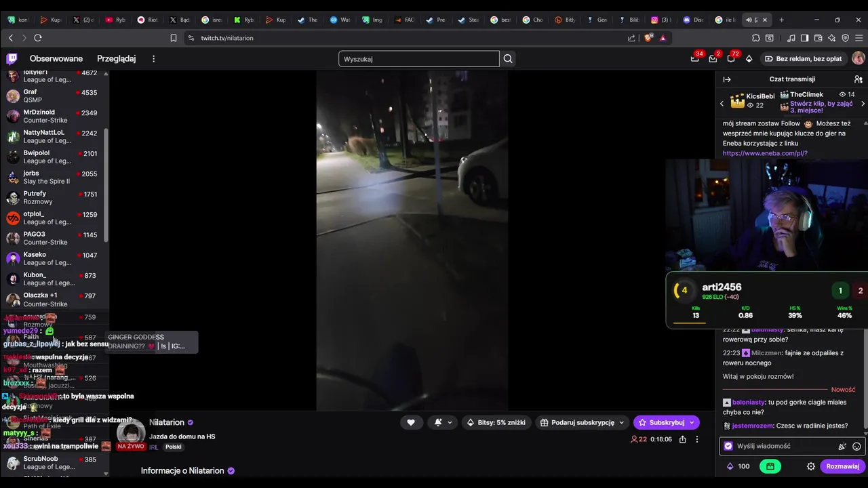This screenshot has height=488, width=868.
Task: Click the twitch.tv/nilatarion address bar
Action: click(407, 38)
